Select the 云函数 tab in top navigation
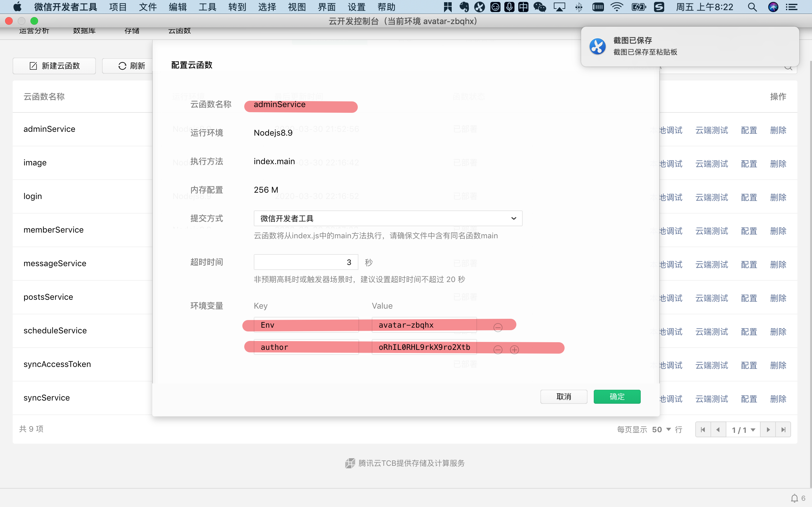812x507 pixels. (179, 31)
